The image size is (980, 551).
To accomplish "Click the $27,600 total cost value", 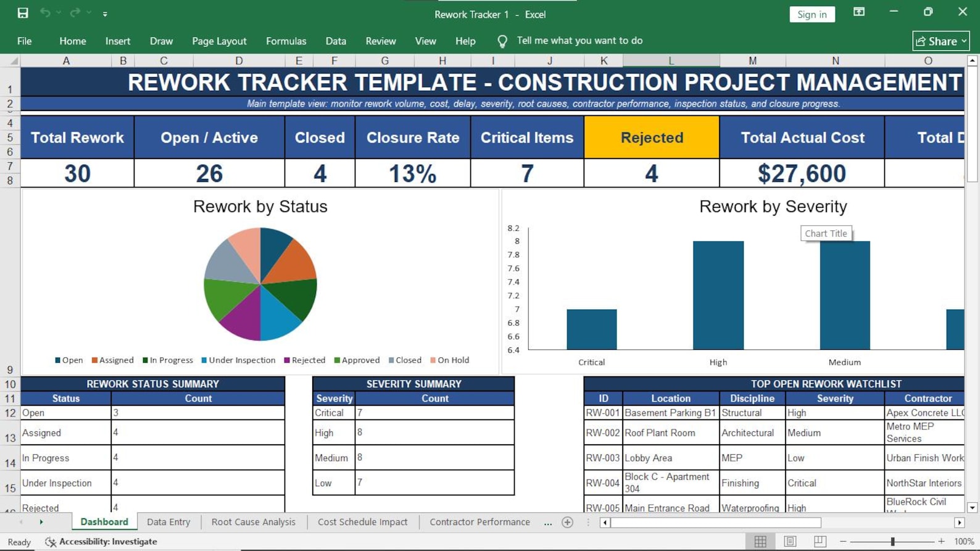I will click(802, 173).
